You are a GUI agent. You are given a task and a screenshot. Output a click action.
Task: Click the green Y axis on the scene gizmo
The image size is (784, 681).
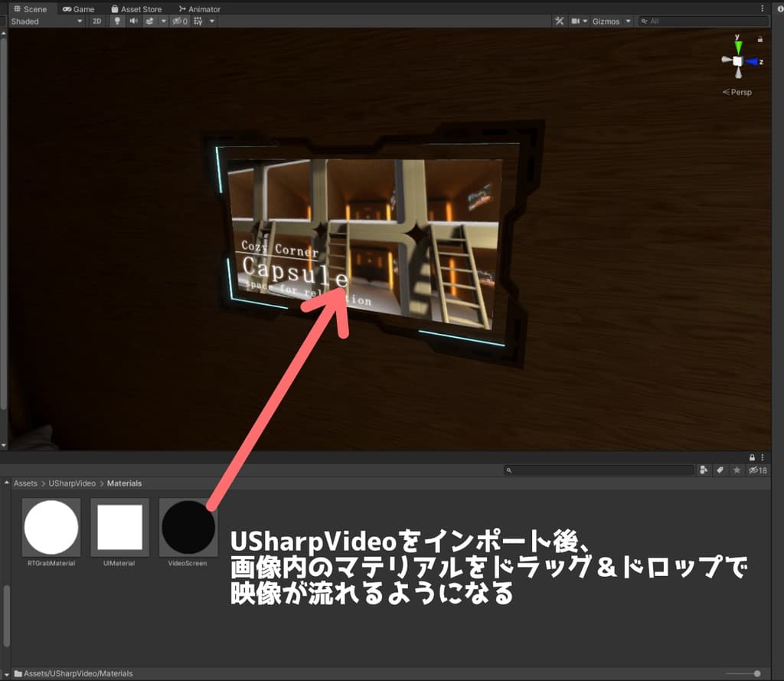tap(737, 46)
